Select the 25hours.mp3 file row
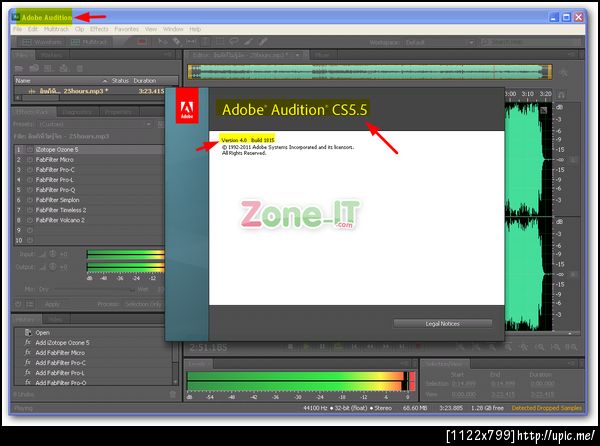This screenshot has width=600, height=446. (x=90, y=91)
